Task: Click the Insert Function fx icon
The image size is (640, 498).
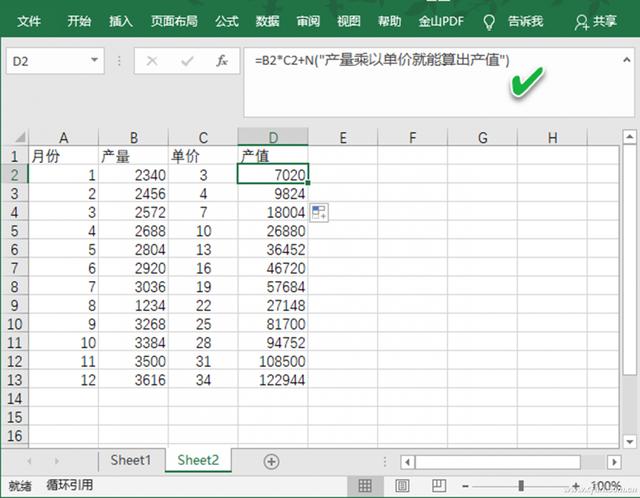Action: pyautogui.click(x=222, y=61)
